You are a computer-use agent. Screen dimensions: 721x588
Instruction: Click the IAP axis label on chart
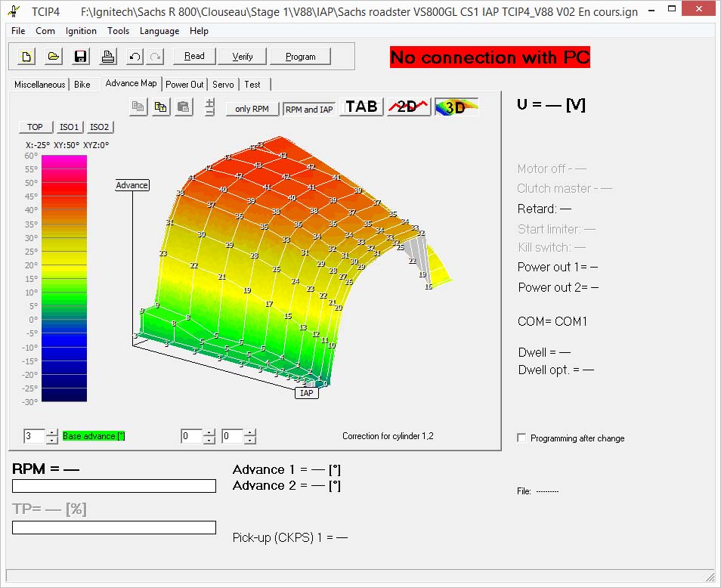(x=306, y=393)
